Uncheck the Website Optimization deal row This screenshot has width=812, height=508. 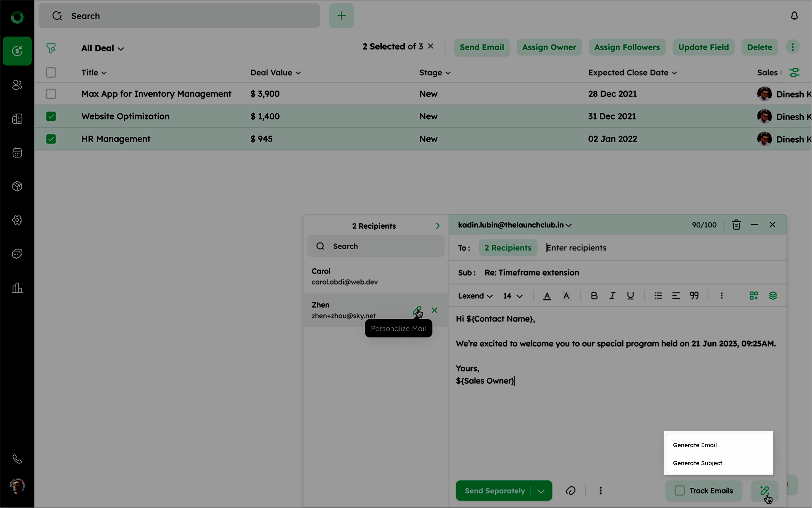pyautogui.click(x=51, y=117)
